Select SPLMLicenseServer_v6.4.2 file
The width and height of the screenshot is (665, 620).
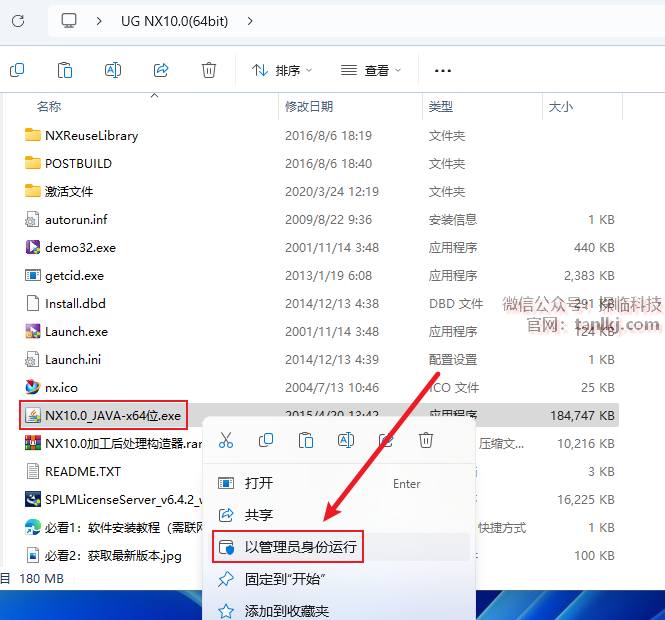(123, 500)
